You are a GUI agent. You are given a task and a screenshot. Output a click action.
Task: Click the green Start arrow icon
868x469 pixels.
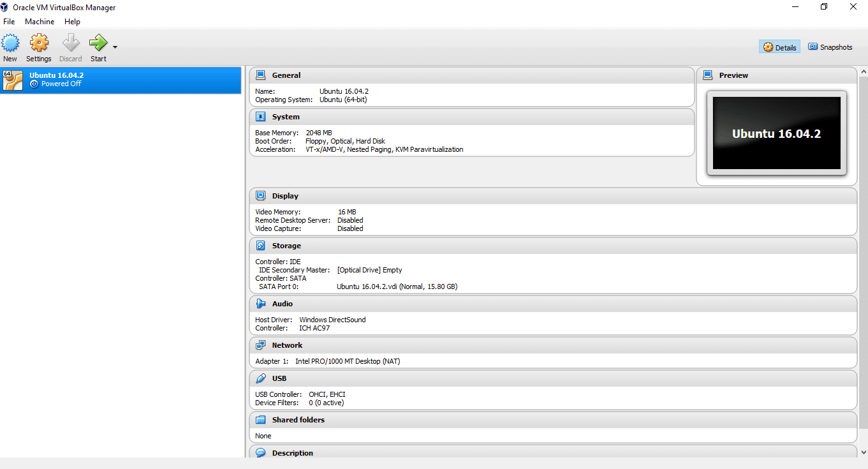pyautogui.click(x=98, y=43)
